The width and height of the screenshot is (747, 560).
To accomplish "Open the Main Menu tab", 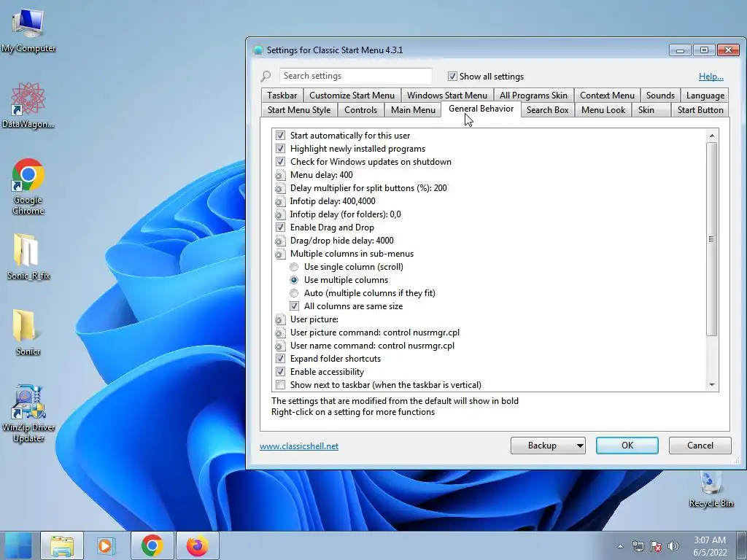I will click(413, 110).
